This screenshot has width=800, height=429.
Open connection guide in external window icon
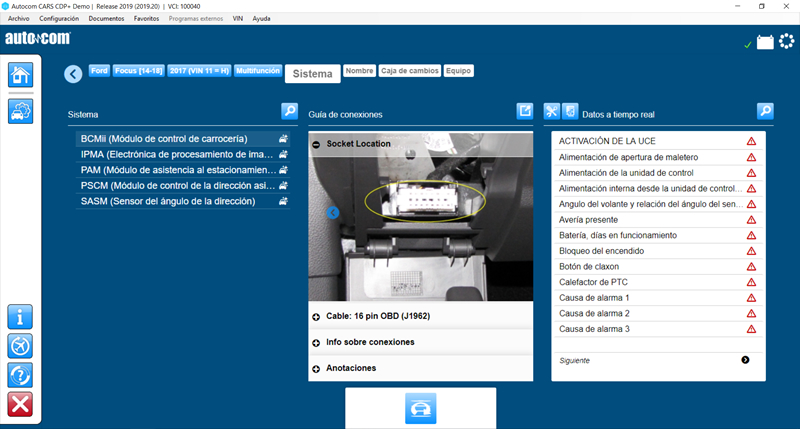524,111
